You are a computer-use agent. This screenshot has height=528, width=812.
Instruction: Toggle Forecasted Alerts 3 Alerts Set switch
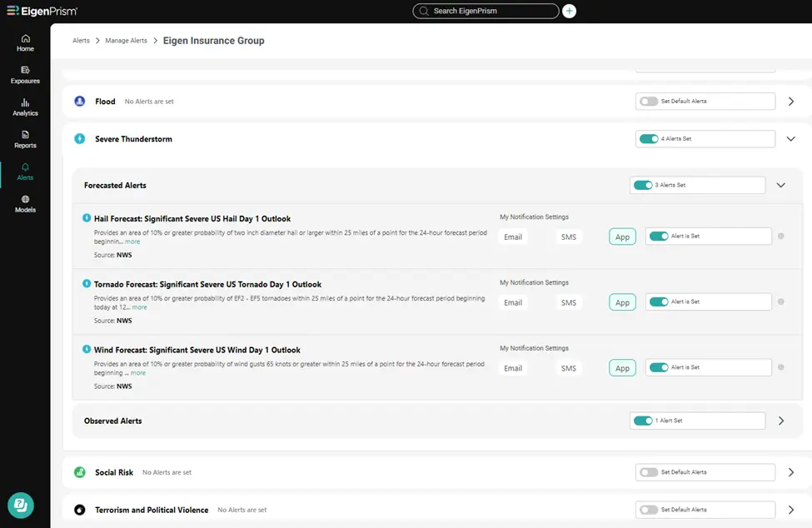[643, 186]
